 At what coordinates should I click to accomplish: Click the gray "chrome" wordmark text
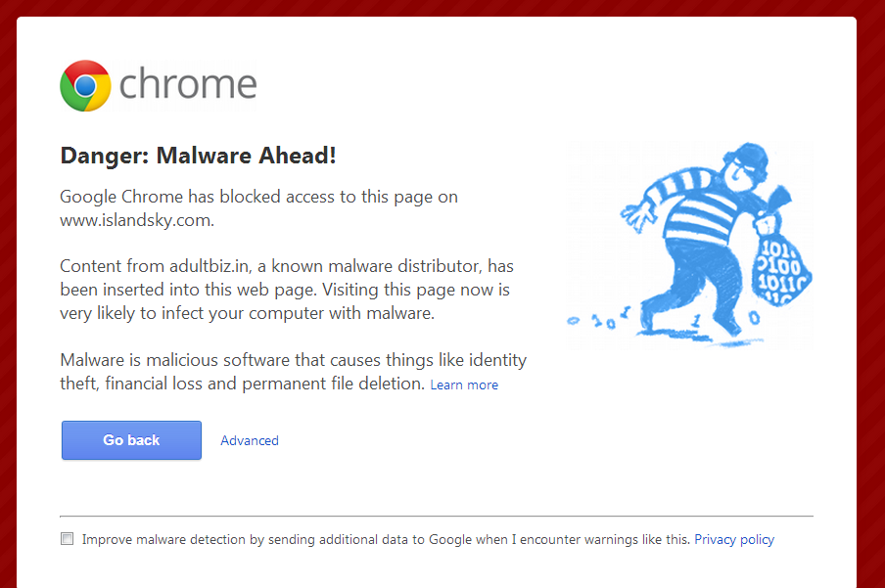coord(188,85)
